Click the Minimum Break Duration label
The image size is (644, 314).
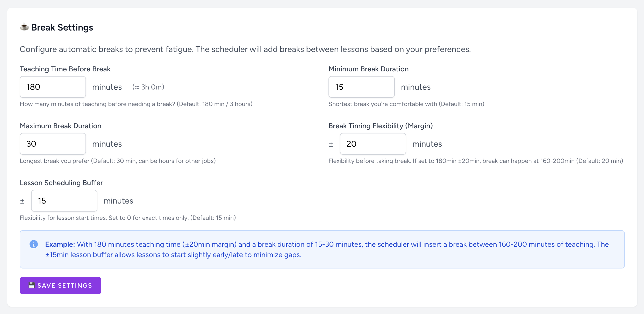tap(368, 69)
